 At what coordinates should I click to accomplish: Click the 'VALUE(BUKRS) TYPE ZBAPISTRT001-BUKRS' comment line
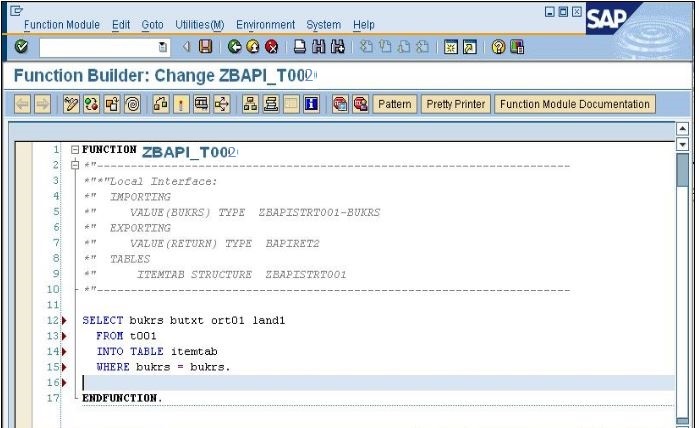(255, 212)
